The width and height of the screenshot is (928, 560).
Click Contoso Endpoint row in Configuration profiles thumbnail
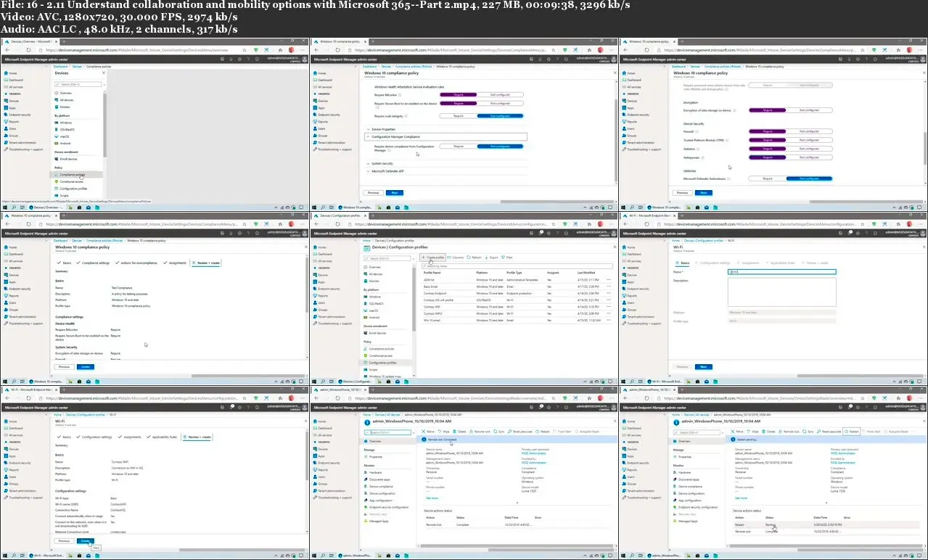pyautogui.click(x=518, y=293)
